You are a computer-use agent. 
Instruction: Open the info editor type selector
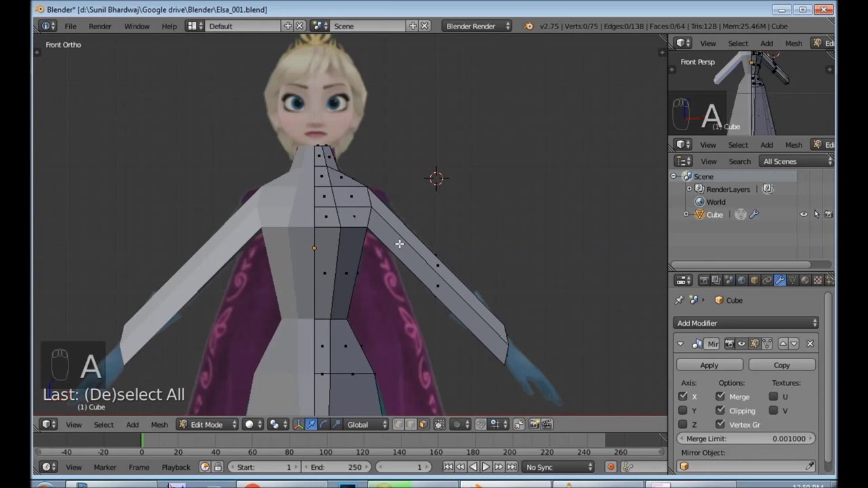pyautogui.click(x=48, y=26)
